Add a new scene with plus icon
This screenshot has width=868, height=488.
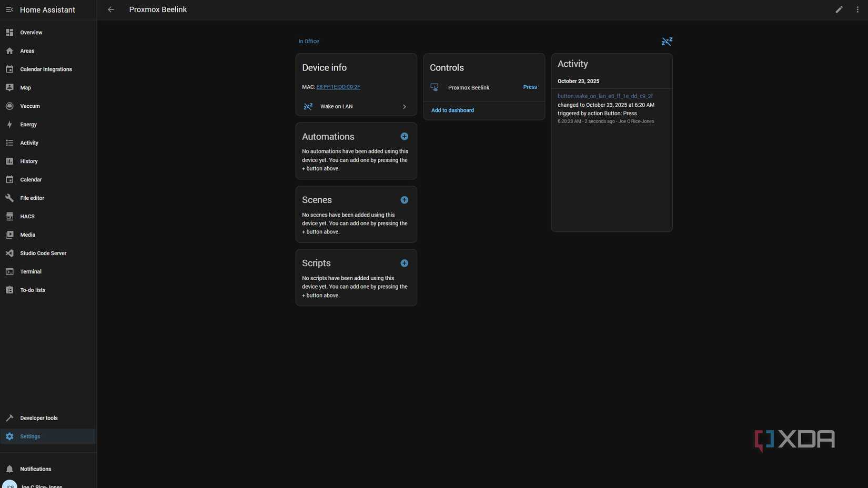point(404,200)
